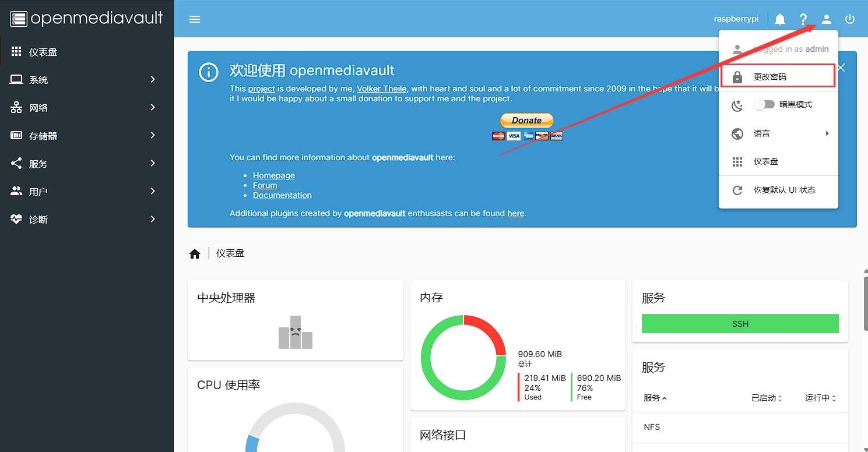Select 更改密码 menu item
The height and width of the screenshot is (452, 868).
pos(778,76)
